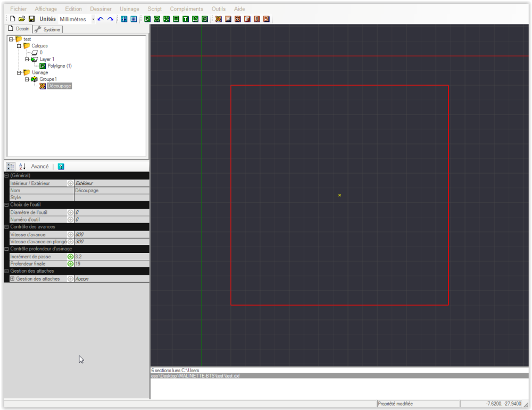Click the Open file folder icon

point(22,19)
